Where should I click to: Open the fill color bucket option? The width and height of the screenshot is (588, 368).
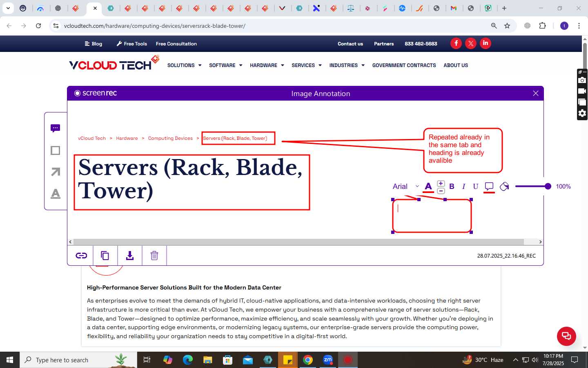coord(504,186)
